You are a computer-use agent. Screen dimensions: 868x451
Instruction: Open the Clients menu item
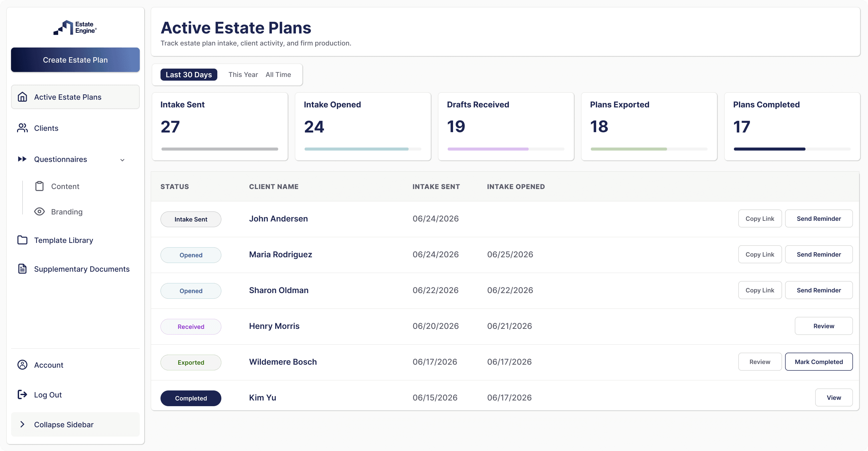pyautogui.click(x=75, y=128)
